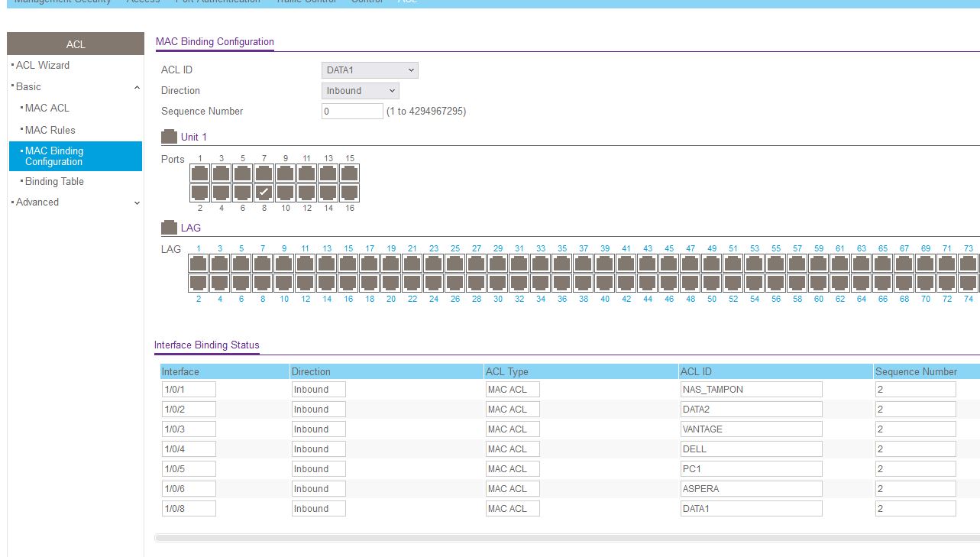Select port 10 in Unit 1
Image resolution: width=980 pixels, height=557 pixels.
click(x=286, y=193)
